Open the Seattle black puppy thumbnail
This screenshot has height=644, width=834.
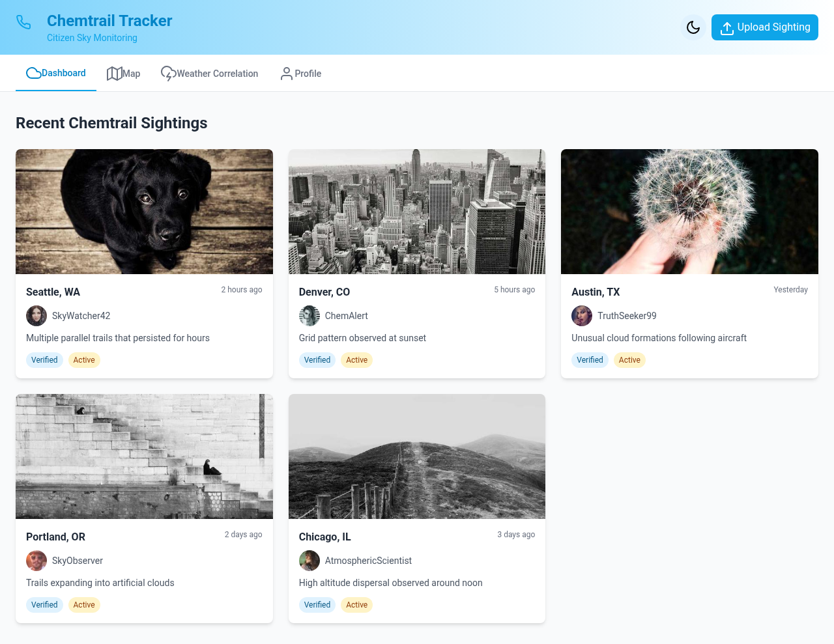[x=144, y=212]
